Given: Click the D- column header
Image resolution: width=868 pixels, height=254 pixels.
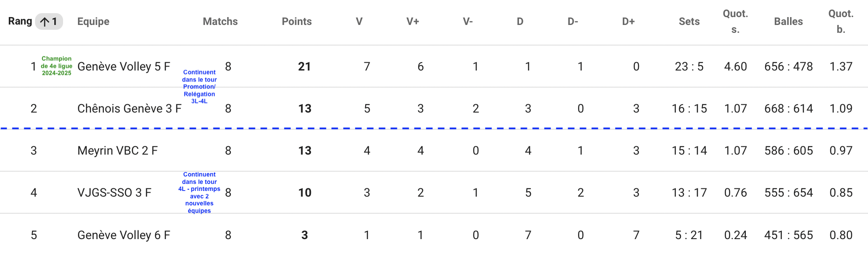Looking at the screenshot, I should (x=573, y=21).
